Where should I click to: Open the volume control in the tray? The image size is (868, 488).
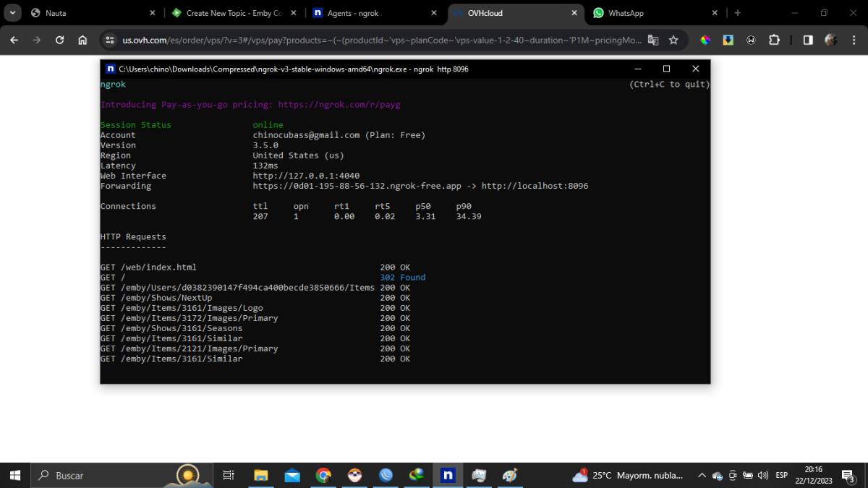point(762,476)
